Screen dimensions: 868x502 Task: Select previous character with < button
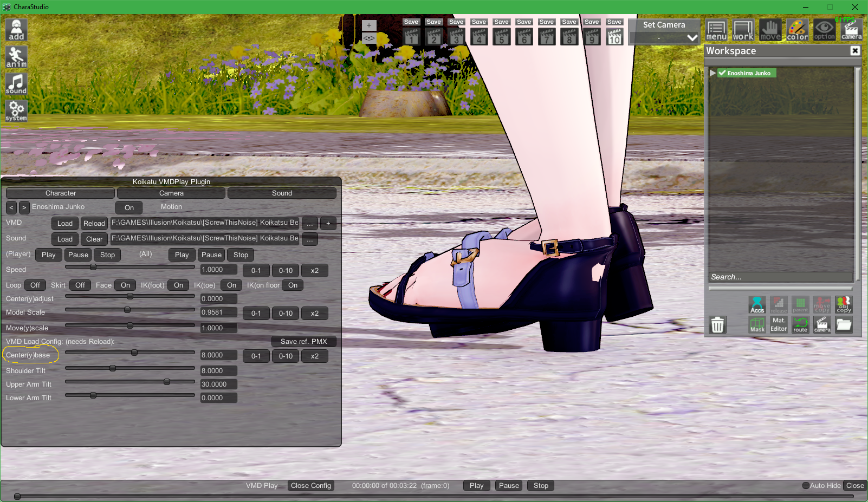point(11,207)
